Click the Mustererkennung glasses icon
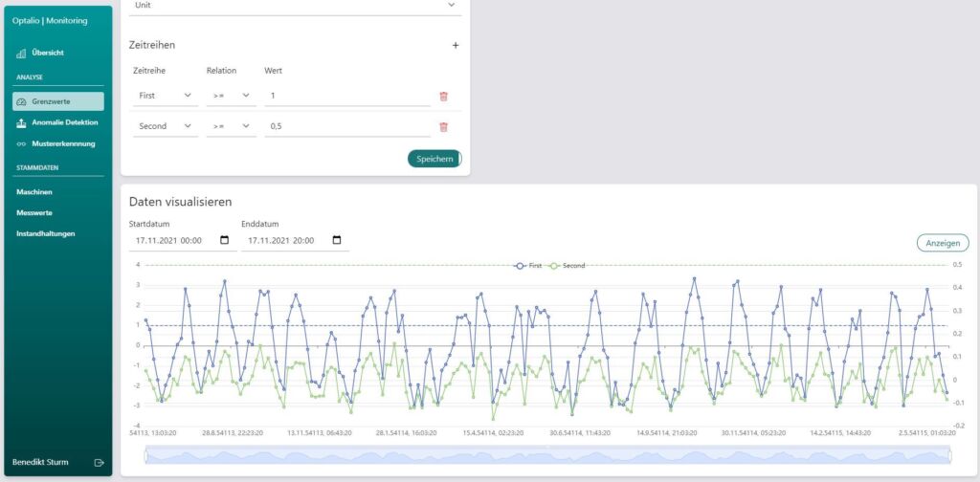This screenshot has height=482, width=980. click(x=21, y=144)
